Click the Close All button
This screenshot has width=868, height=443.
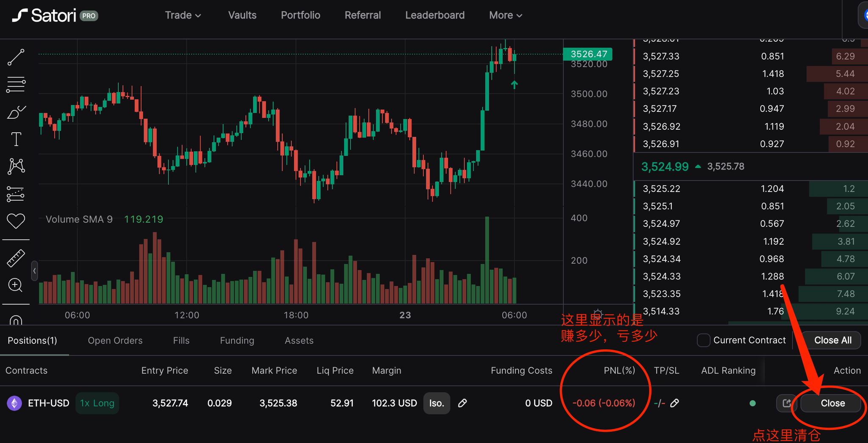(x=832, y=340)
